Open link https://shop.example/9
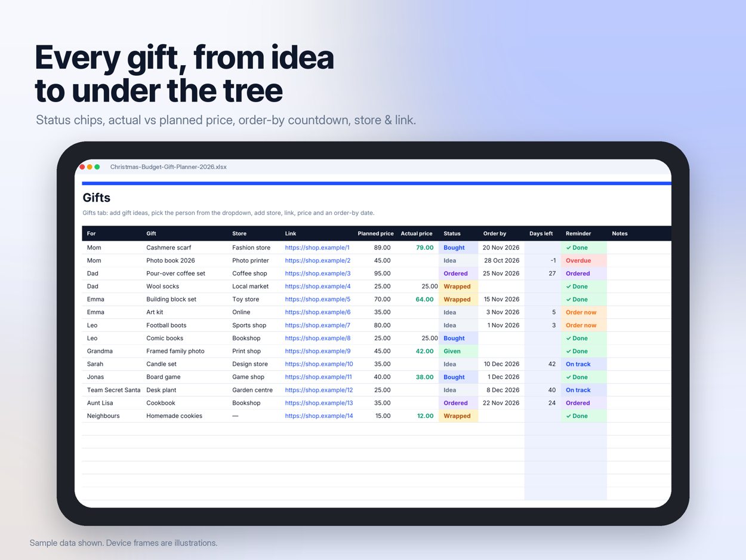Viewport: 746px width, 560px height. click(x=317, y=351)
